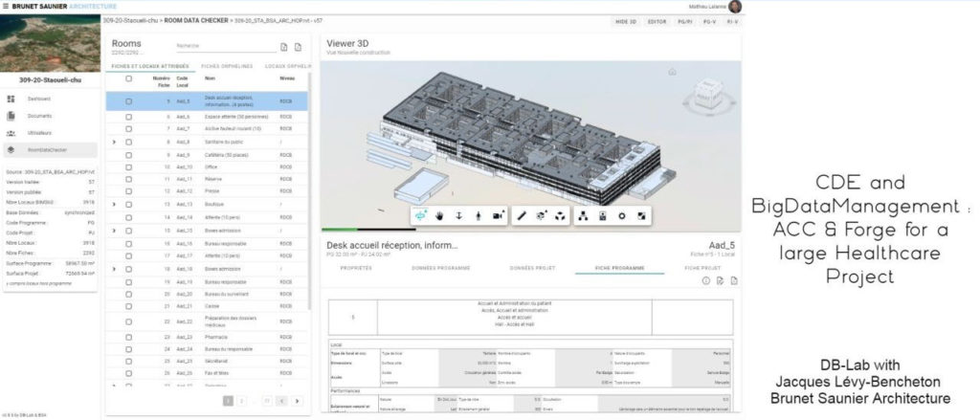The height and width of the screenshot is (420, 980).
Task: Open the Fiche Projet tab
Action: [x=703, y=268]
